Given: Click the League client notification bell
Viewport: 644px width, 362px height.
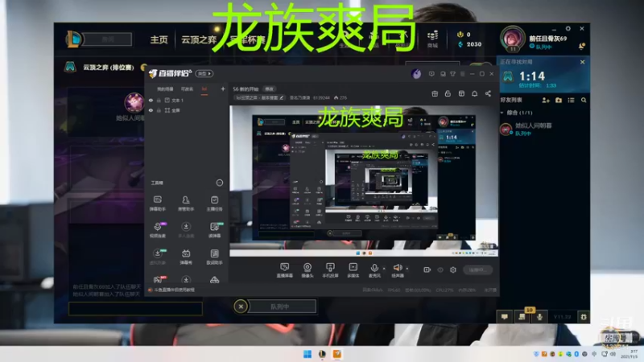Looking at the screenshot, I should click(x=581, y=46).
